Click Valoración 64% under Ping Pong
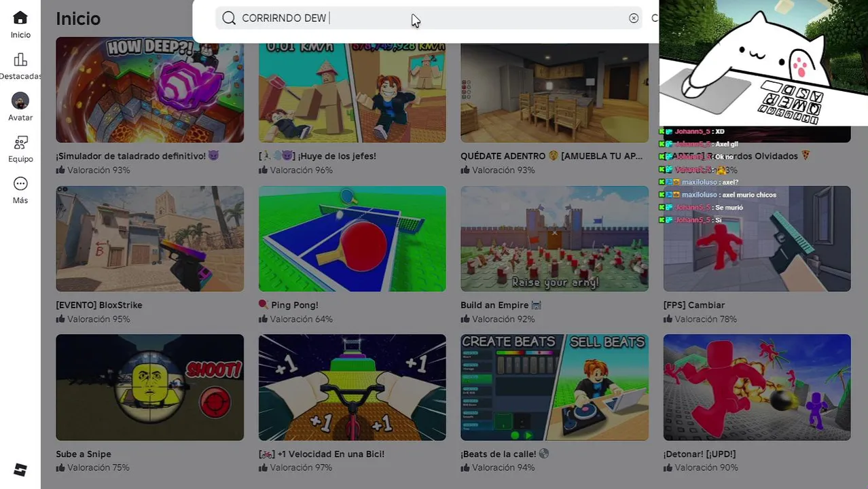This screenshot has width=868, height=489. (295, 319)
